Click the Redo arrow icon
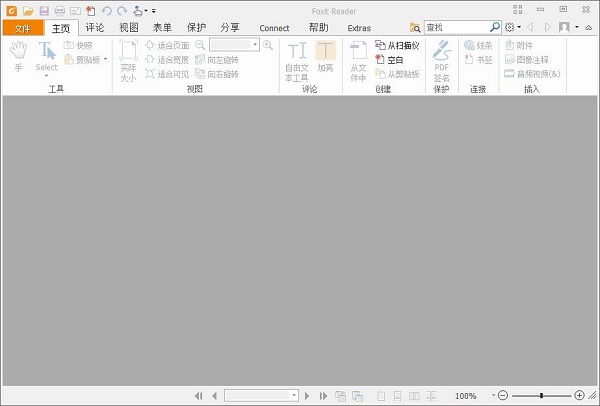The image size is (600, 406). pos(122,11)
